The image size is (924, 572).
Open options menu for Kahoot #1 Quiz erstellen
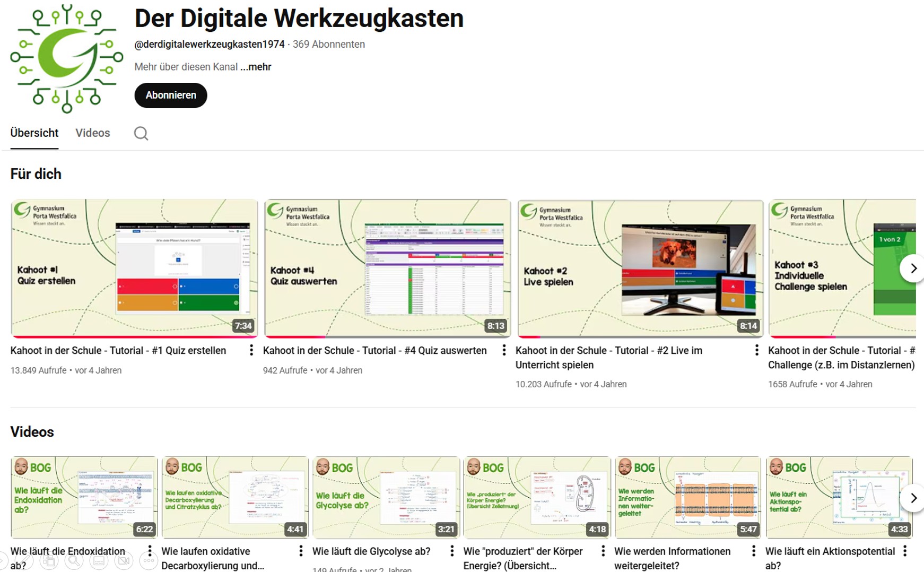tap(251, 350)
